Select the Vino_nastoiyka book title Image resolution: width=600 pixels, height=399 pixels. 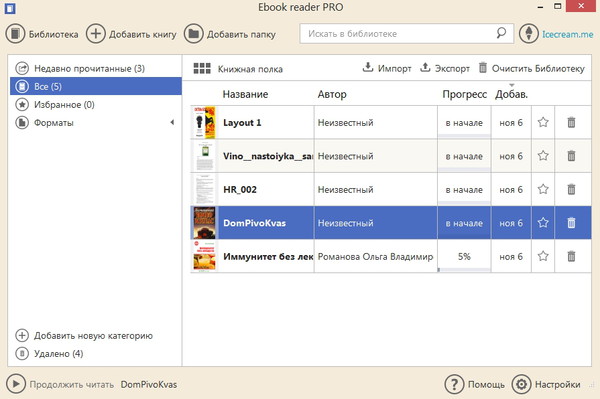coord(268,156)
